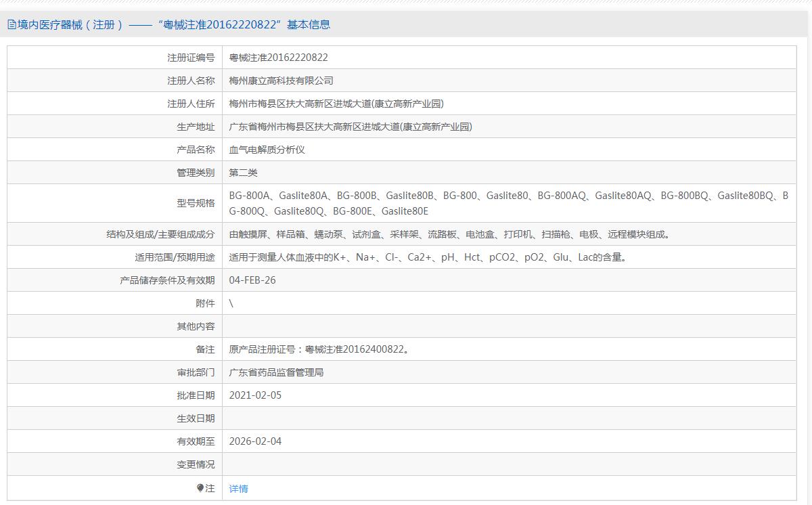Click the intended use text listing K+, Na+
Viewport: 812px width, 505px height.
427,257
